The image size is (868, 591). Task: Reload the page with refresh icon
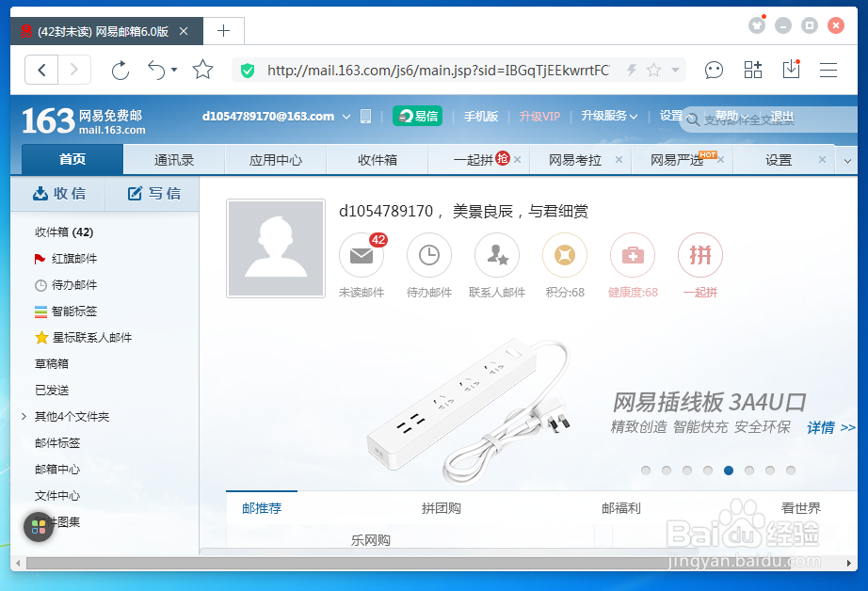click(x=121, y=71)
